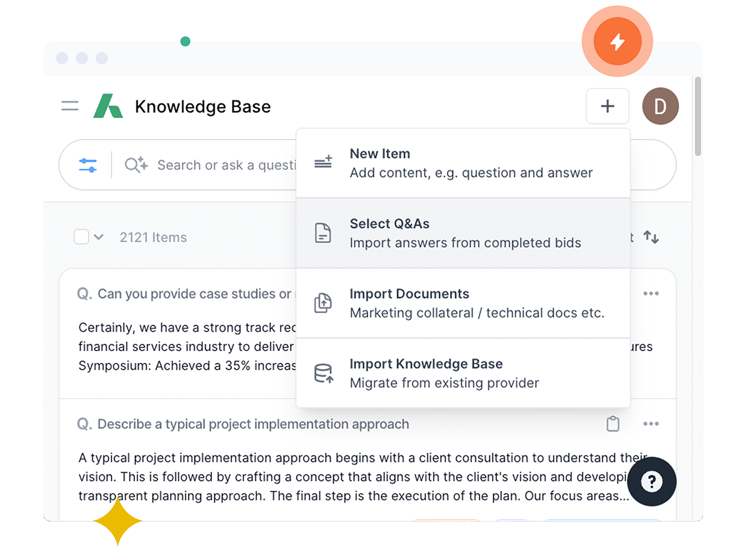Click the orange lightning bolt icon

click(x=617, y=41)
